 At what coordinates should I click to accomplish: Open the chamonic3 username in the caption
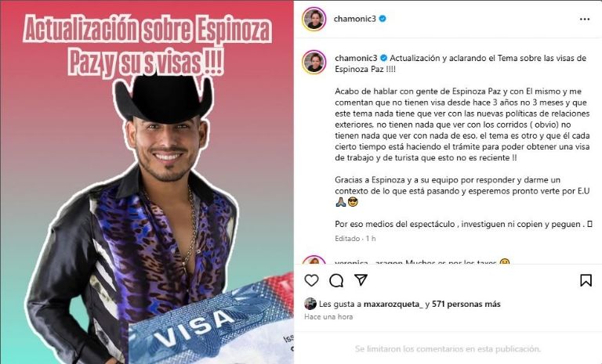coord(356,58)
